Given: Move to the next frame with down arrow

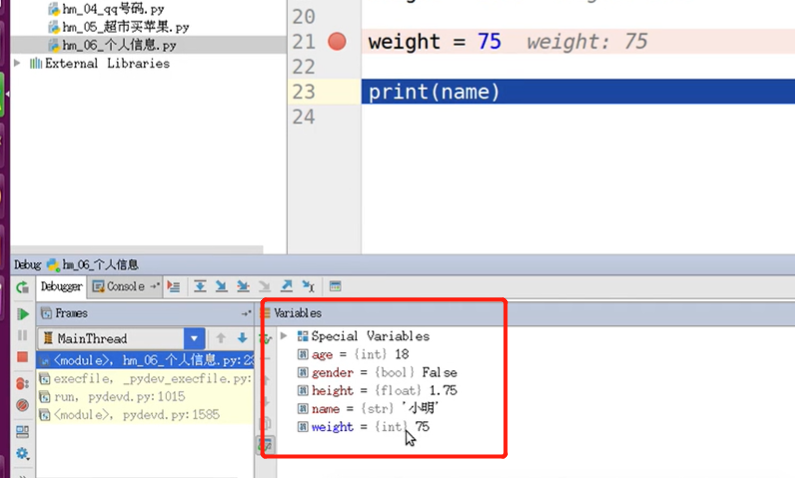Looking at the screenshot, I should pyautogui.click(x=242, y=338).
